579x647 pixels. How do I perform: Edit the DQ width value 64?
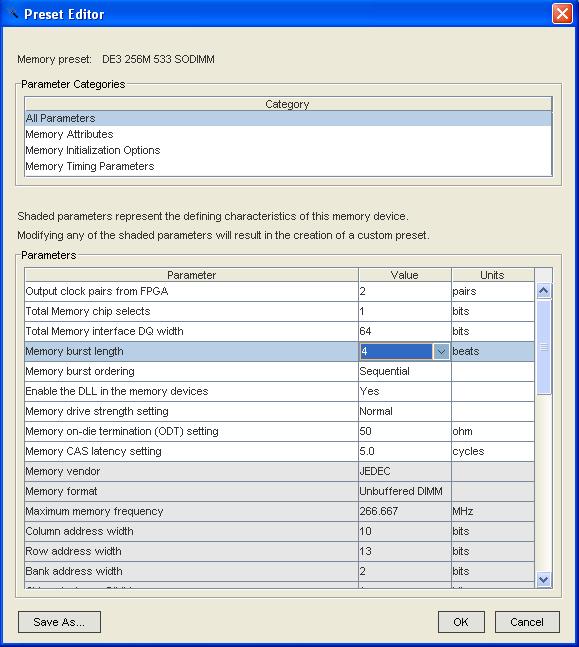405,331
